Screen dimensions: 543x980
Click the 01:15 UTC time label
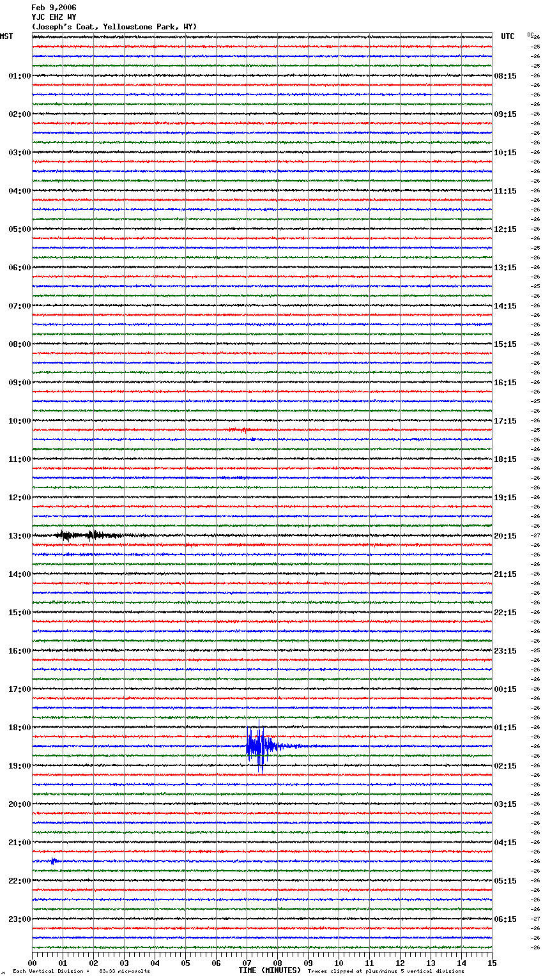pyautogui.click(x=505, y=728)
